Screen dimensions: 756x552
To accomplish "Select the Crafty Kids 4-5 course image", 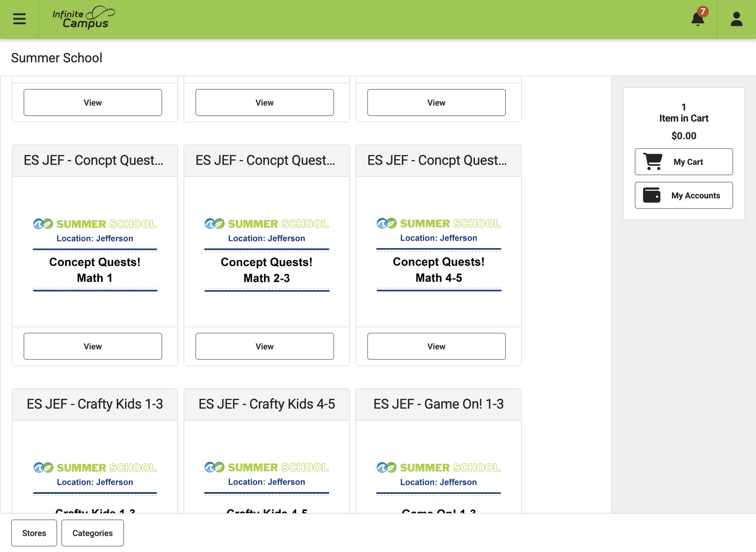I will tap(267, 487).
